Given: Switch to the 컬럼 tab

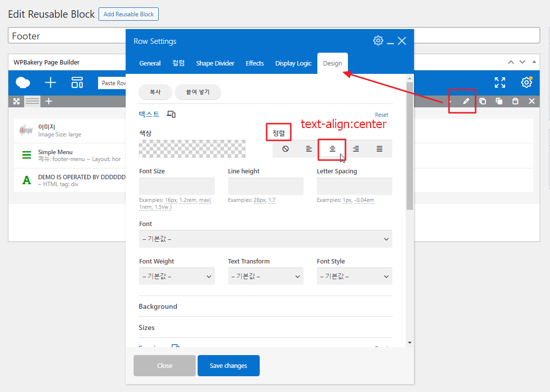Looking at the screenshot, I should coord(178,63).
